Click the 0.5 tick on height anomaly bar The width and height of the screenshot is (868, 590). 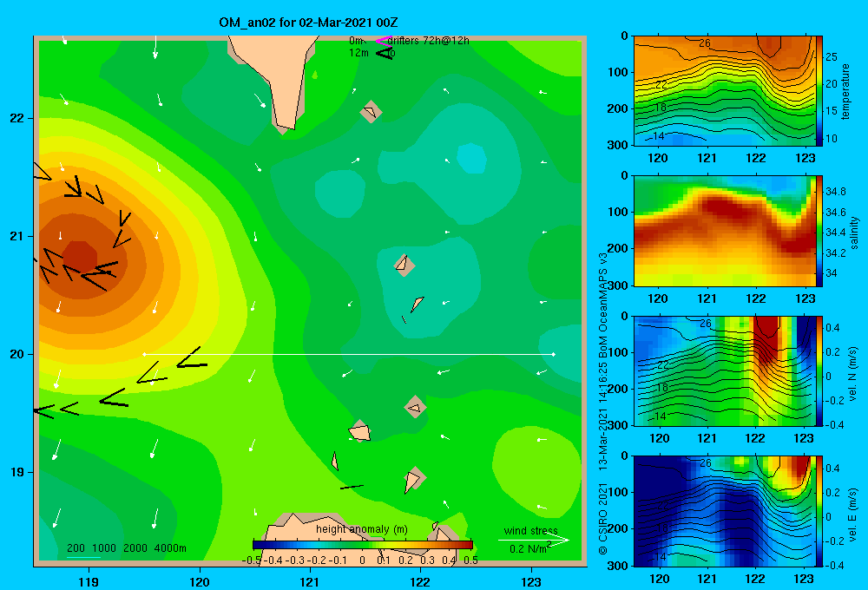(x=470, y=560)
